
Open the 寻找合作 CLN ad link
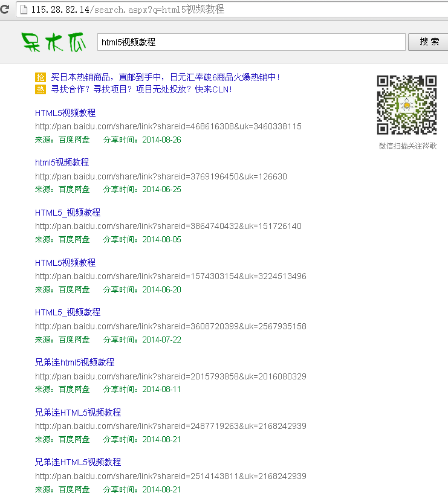[141, 89]
